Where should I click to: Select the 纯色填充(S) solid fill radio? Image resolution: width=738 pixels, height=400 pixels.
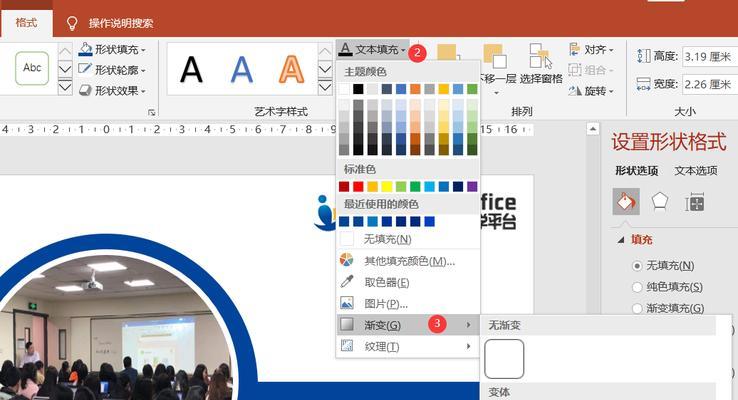click(x=637, y=287)
